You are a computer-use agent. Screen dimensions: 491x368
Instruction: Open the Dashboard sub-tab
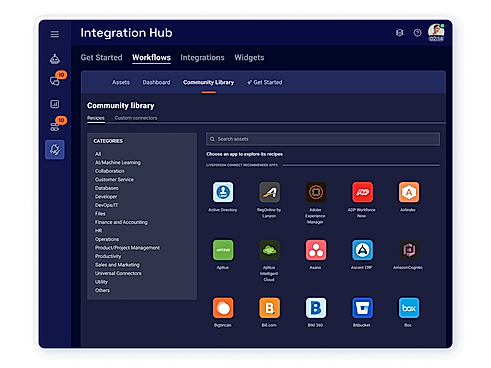[156, 82]
